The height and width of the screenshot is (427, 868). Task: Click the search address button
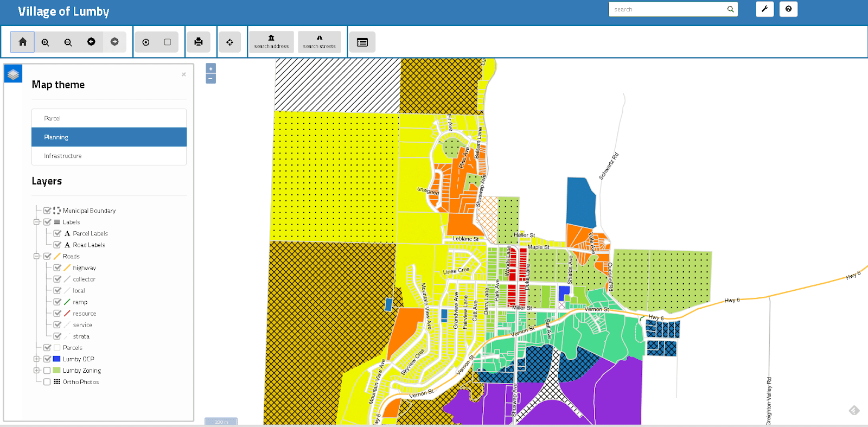271,42
